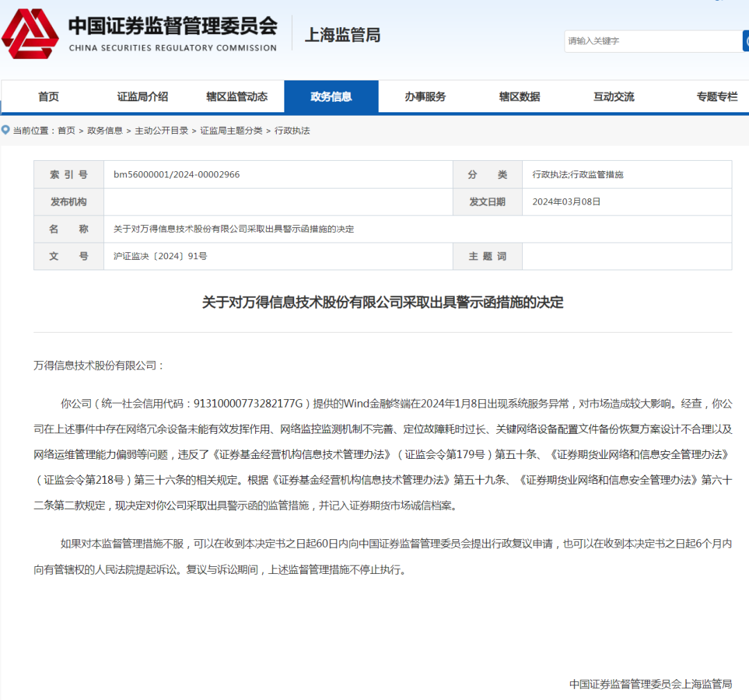Click 行政执法 breadcrumb link
The height and width of the screenshot is (700, 749).
(293, 131)
